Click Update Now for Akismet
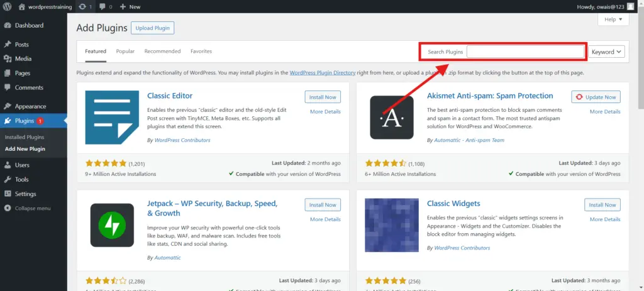 coord(596,97)
